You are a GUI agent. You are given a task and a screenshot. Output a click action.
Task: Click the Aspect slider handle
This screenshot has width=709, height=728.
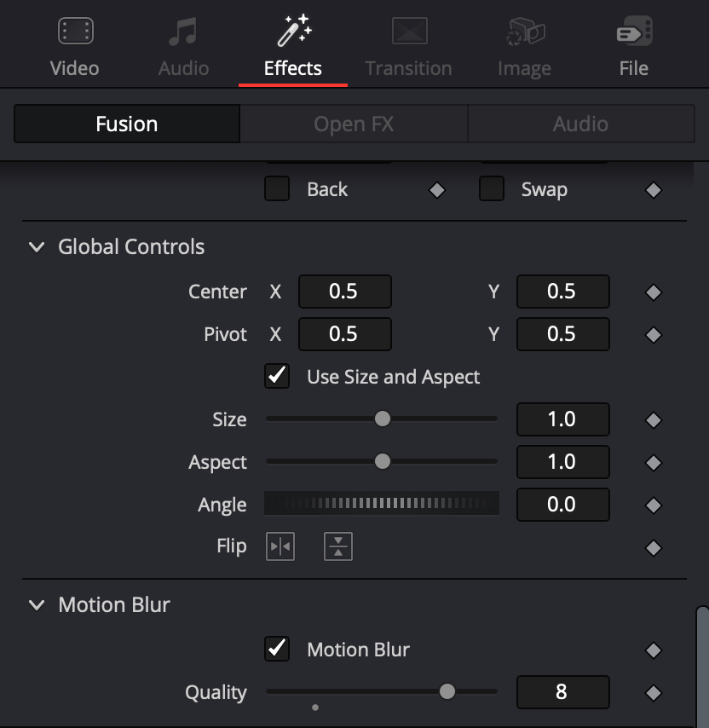pyautogui.click(x=383, y=461)
